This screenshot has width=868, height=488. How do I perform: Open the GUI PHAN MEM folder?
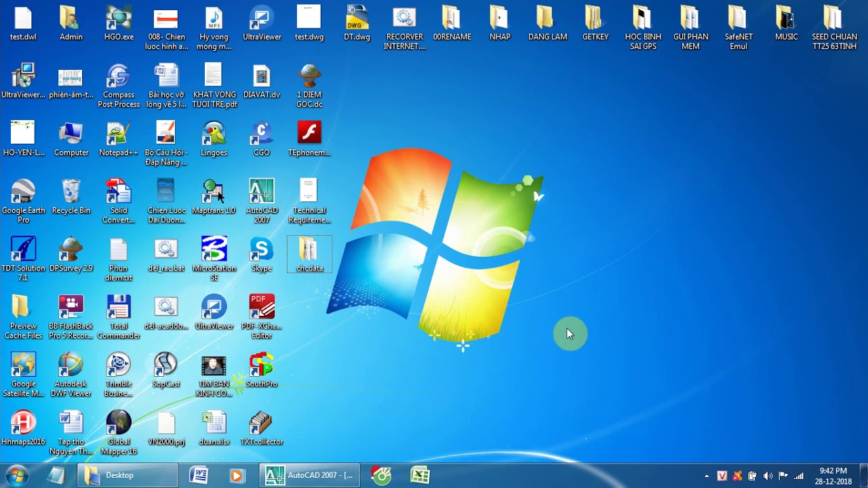[x=690, y=27]
